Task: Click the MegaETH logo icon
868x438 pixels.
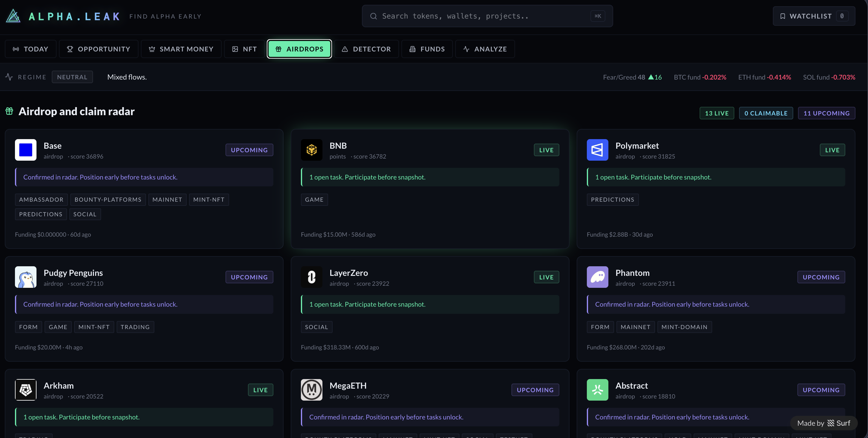Action: pyautogui.click(x=311, y=390)
